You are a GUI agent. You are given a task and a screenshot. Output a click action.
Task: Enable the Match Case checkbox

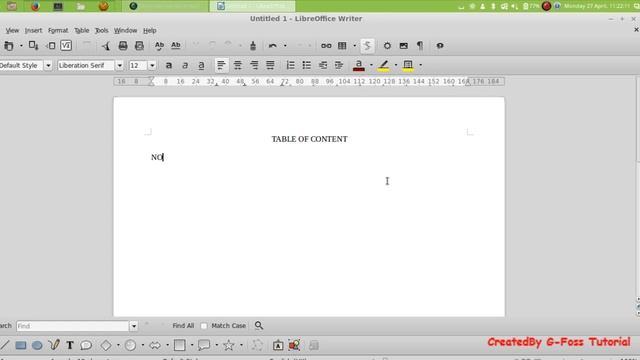point(204,326)
